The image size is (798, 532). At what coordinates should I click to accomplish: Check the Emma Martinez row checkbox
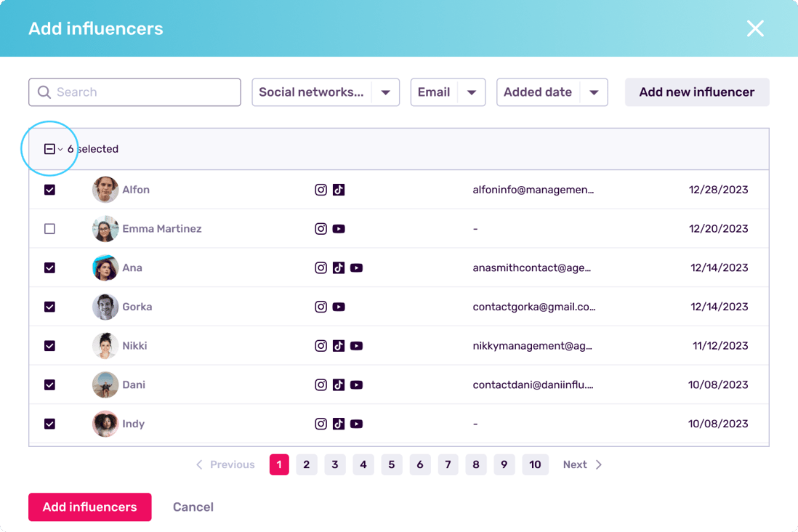pos(49,229)
